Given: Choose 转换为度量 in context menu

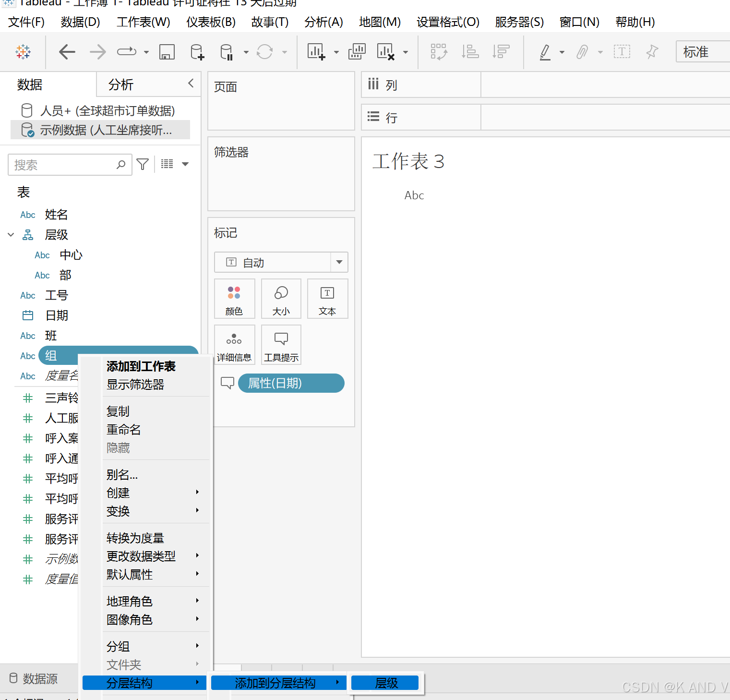Looking at the screenshot, I should (135, 538).
